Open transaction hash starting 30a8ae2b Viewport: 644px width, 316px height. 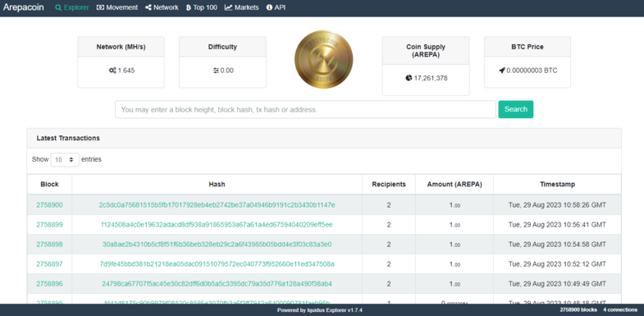[x=217, y=245]
